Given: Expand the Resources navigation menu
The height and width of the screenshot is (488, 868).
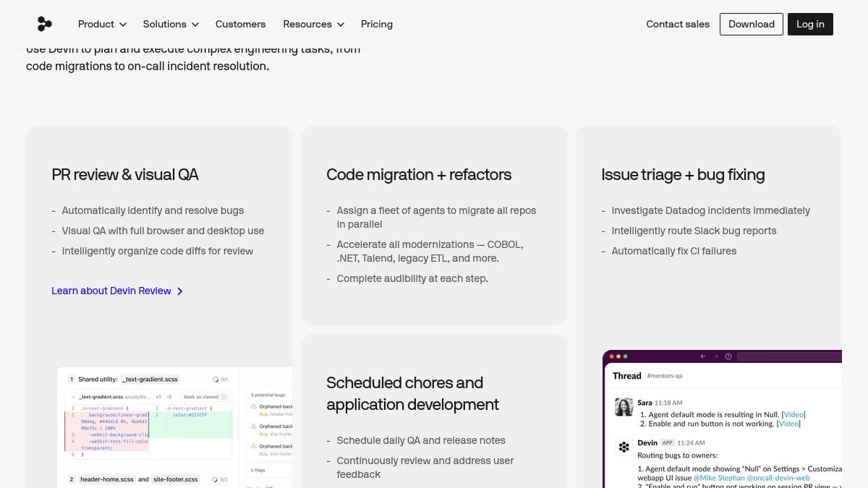Looking at the screenshot, I should 313,24.
